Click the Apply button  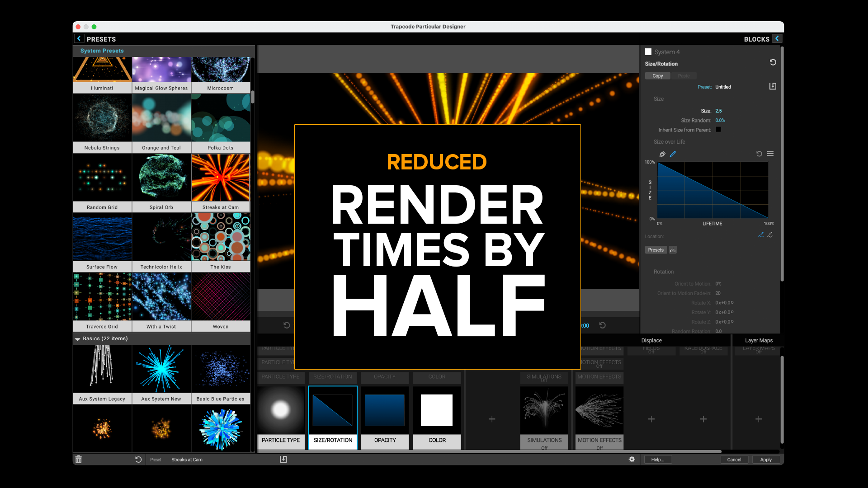766,460
